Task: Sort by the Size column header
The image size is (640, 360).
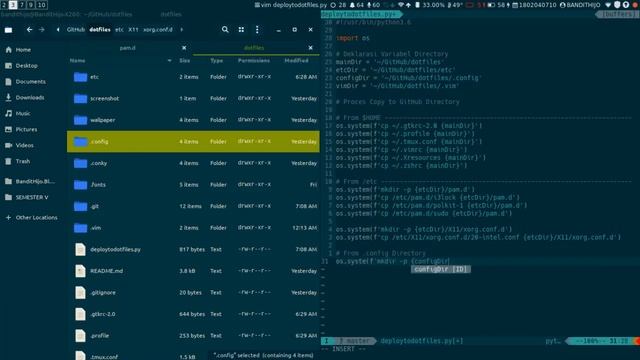Action: (184, 60)
